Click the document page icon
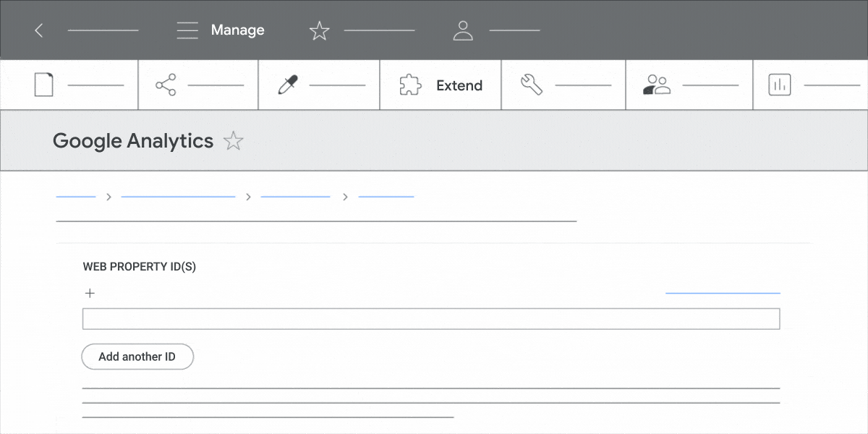 (44, 85)
